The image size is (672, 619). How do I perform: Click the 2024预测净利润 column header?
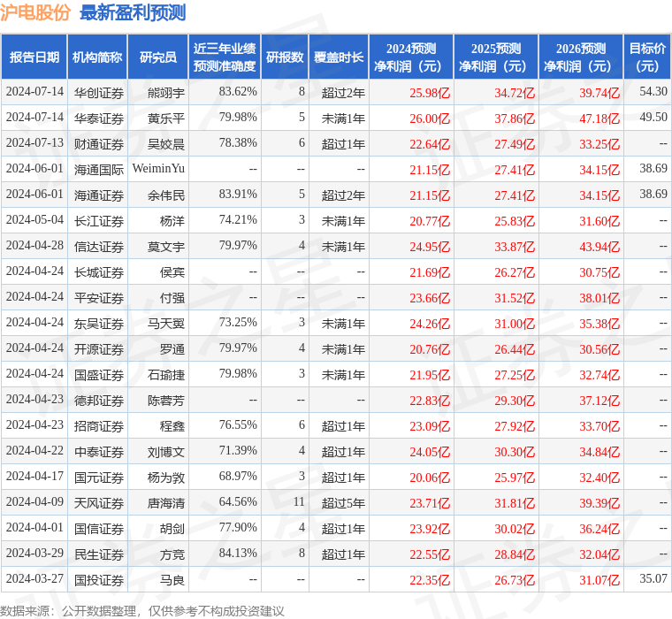click(411, 57)
